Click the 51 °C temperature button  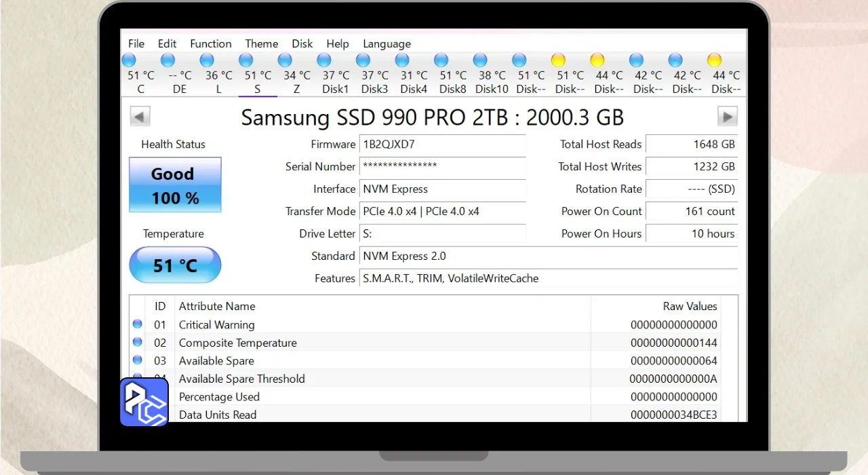point(175,265)
